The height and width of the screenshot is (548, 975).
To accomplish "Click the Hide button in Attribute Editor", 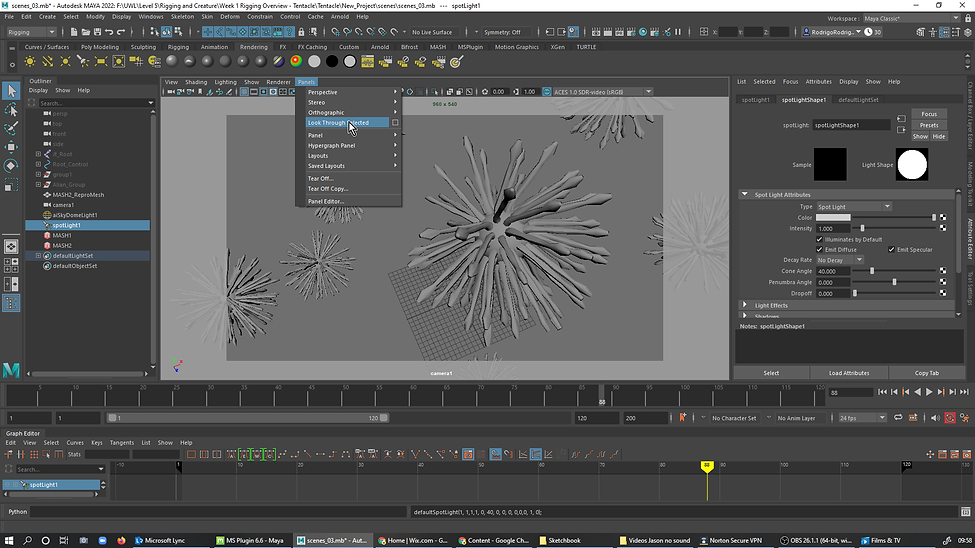I will [938, 136].
